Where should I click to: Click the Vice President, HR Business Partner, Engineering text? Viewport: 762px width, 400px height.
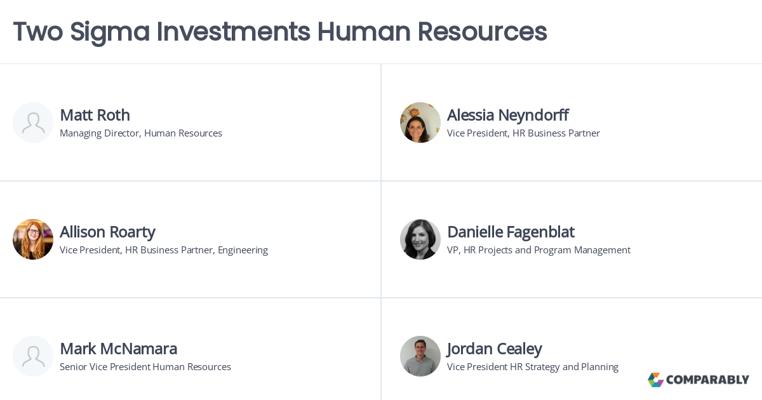coord(164,250)
